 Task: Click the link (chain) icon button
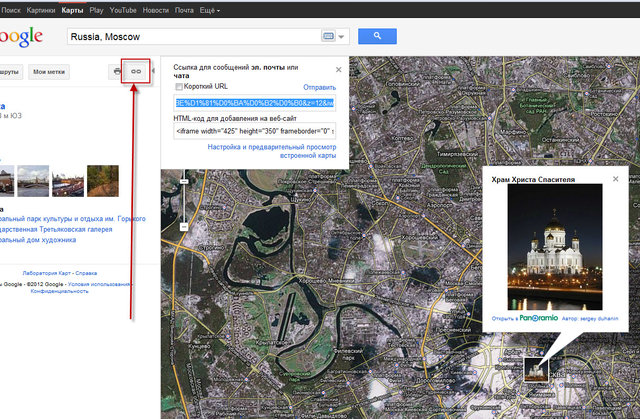pyautogui.click(x=137, y=71)
